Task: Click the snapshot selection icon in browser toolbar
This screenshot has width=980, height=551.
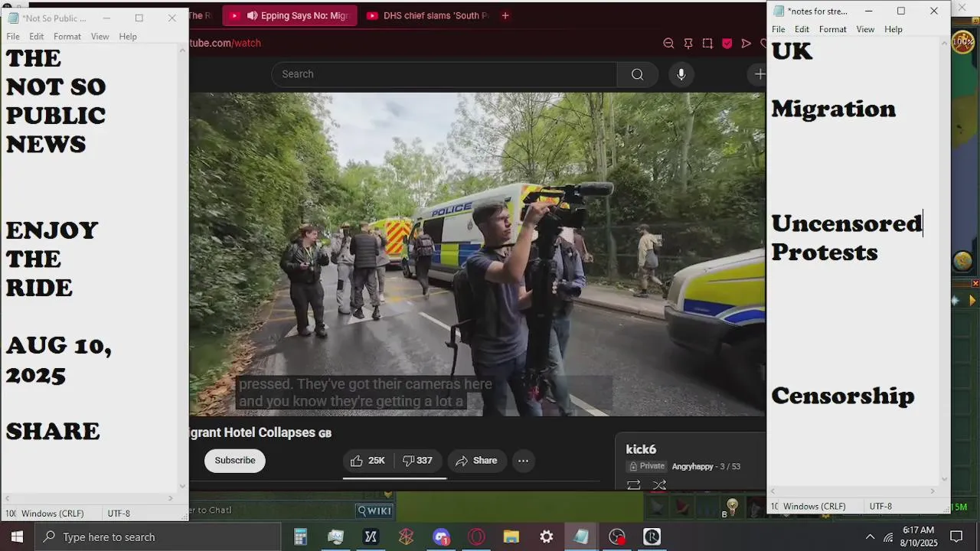Action: coord(707,44)
